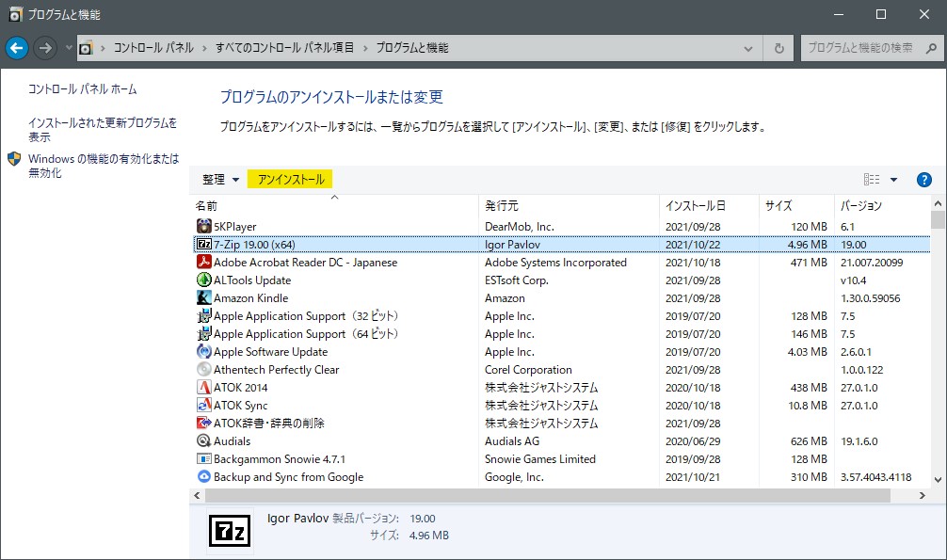947x560 pixels.
Task: Click publisher DearMob, Inc. cell
Action: pyautogui.click(x=520, y=227)
